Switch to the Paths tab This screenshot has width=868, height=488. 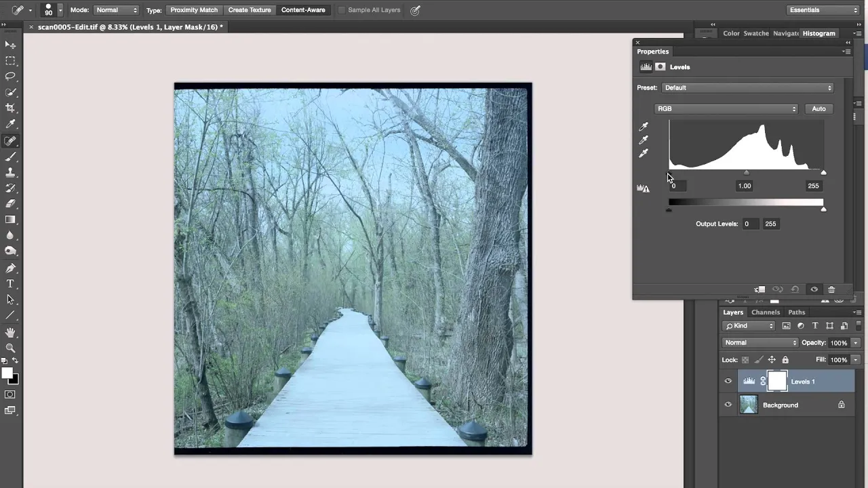tap(797, 312)
